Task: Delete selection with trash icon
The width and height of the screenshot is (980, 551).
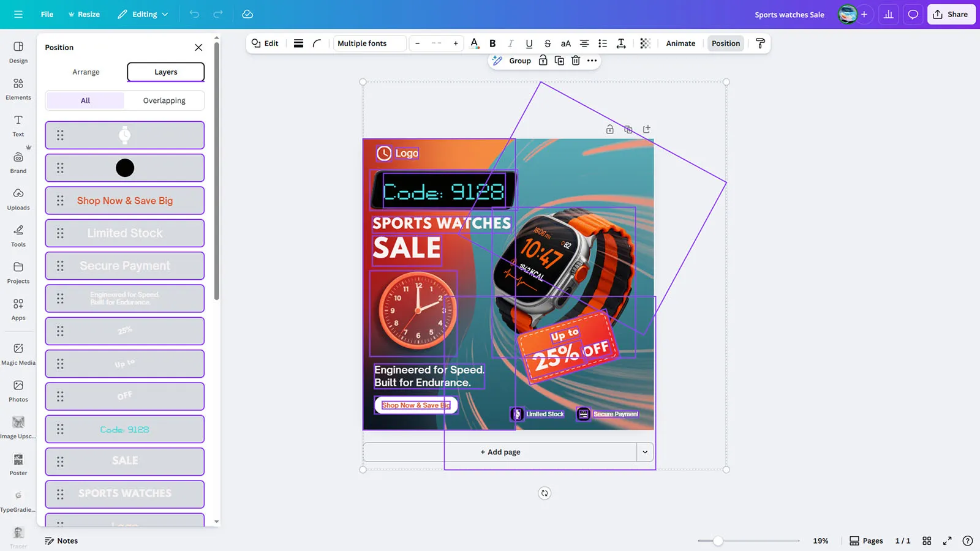Action: [x=575, y=61]
